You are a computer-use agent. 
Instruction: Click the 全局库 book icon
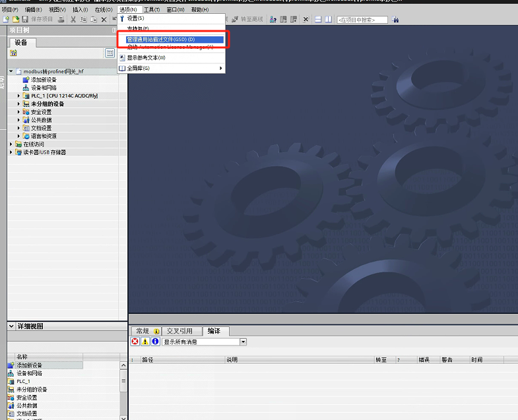click(122, 69)
